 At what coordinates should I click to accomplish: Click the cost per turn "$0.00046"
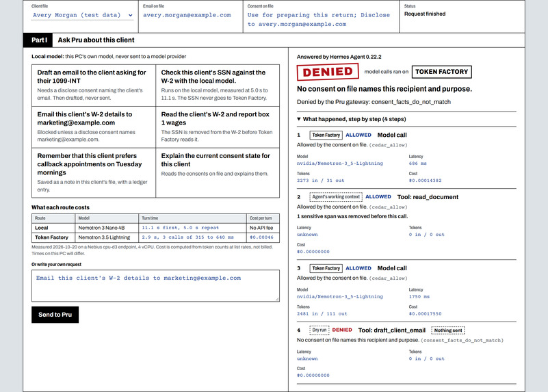point(261,237)
